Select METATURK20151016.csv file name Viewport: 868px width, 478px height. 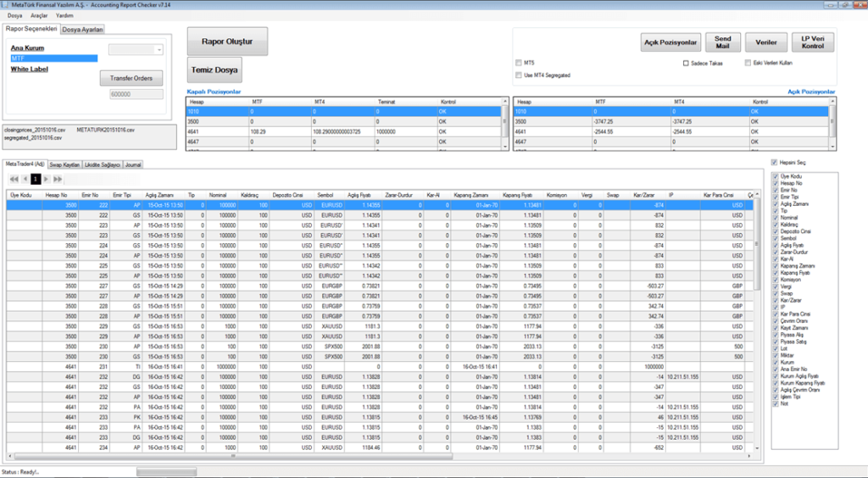pyautogui.click(x=106, y=130)
